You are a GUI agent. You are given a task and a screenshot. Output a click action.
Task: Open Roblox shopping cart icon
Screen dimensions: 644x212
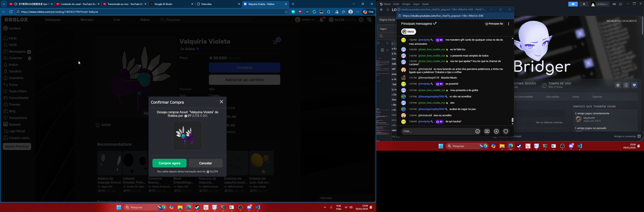coord(276,42)
